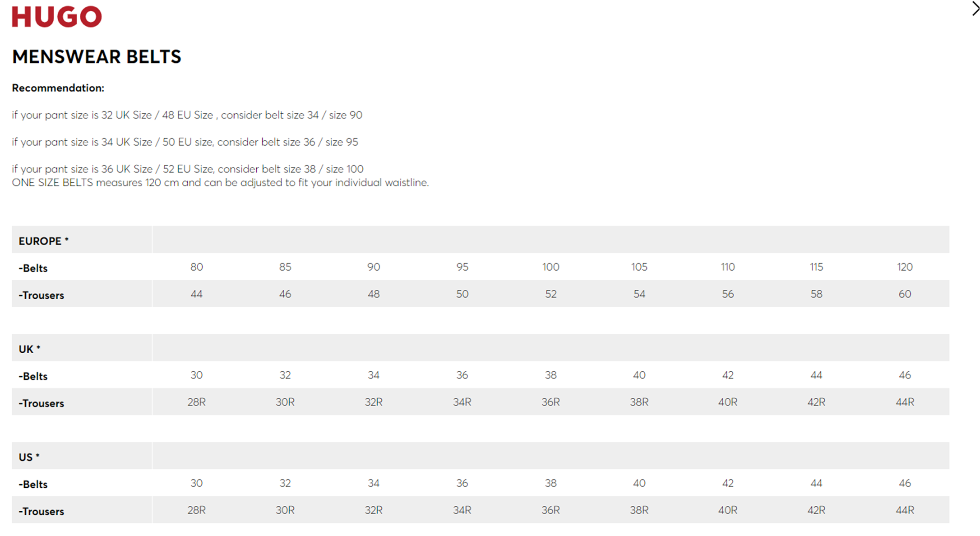Image resolution: width=980 pixels, height=536 pixels.
Task: Select Europe belt size 100
Action: click(x=551, y=267)
